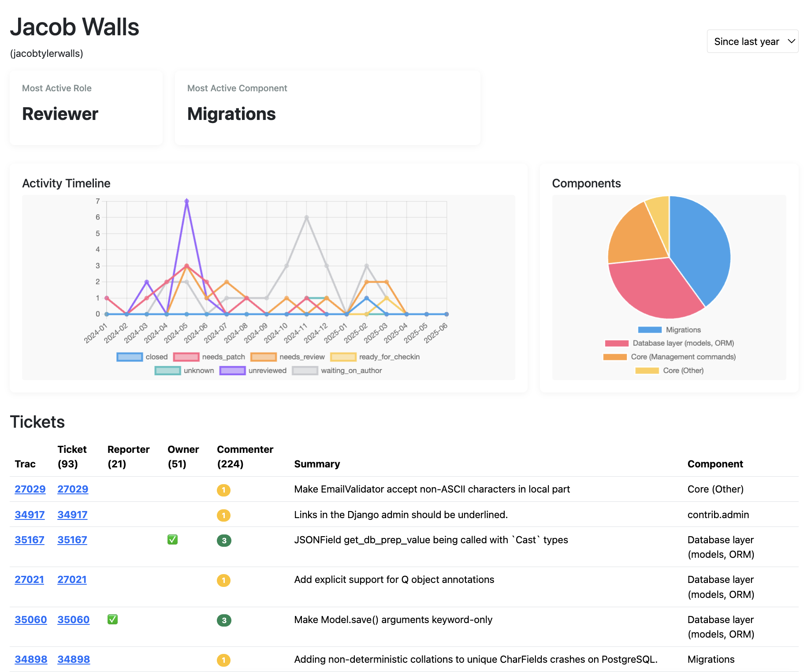This screenshot has height=672, width=811.
Task: Click the username text (jacobtylerwalls)
Action: 47,53
